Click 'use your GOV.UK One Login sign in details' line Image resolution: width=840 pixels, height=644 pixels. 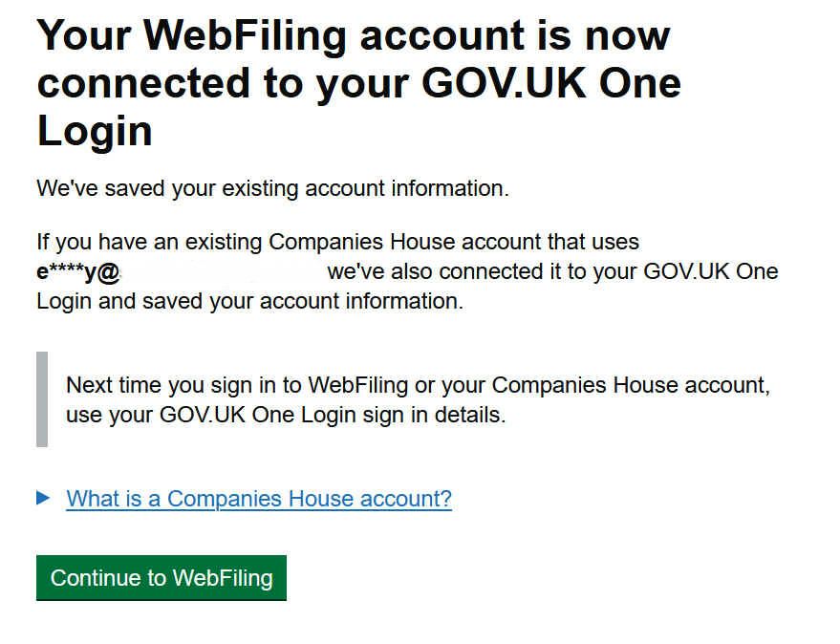click(285, 416)
